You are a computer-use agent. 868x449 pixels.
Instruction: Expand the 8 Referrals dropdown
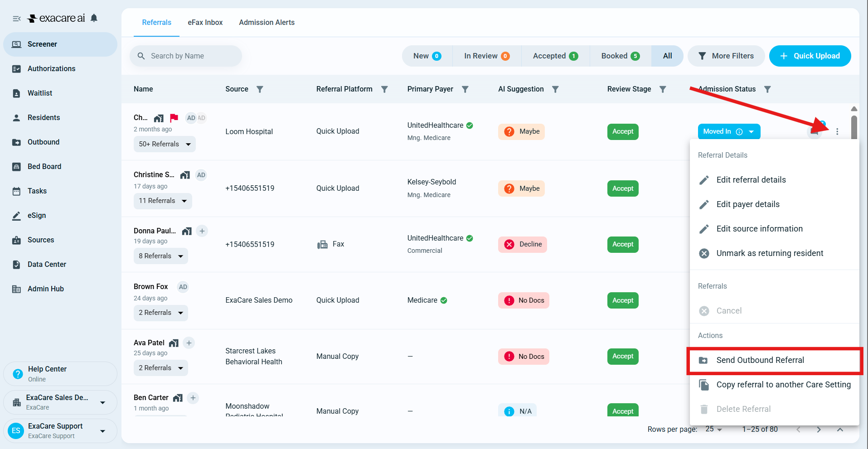(161, 256)
